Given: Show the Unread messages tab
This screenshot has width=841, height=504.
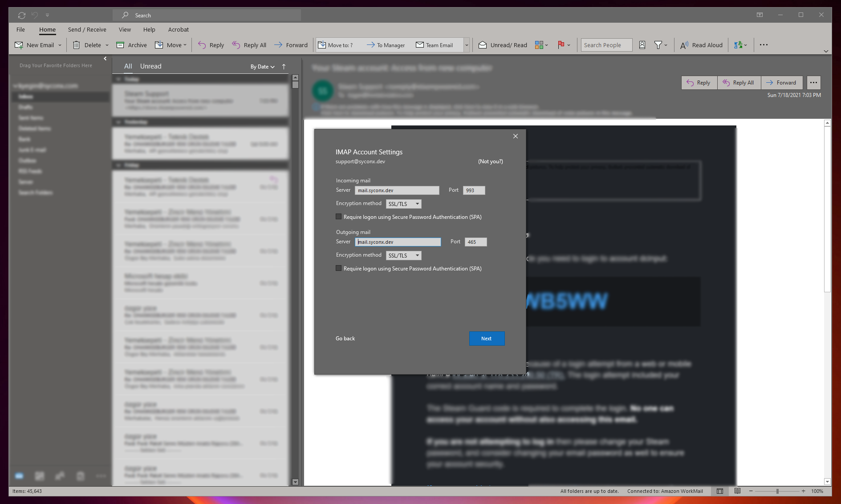Looking at the screenshot, I should coord(151,66).
